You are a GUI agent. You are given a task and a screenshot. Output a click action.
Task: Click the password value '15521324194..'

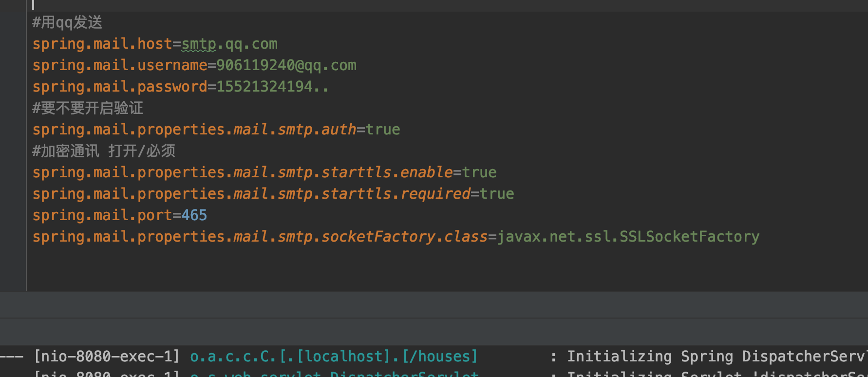273,87
